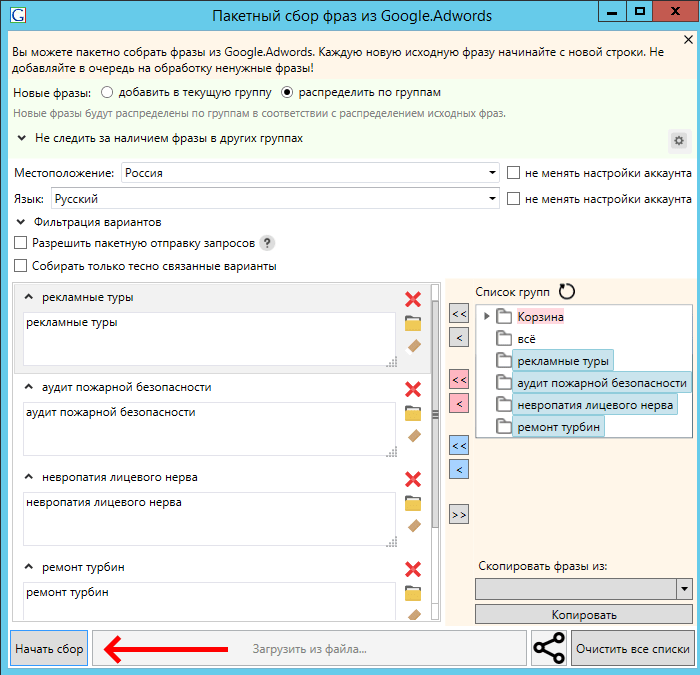Select 'Корзина' group in tree
This screenshot has height=675, width=700.
[x=540, y=317]
